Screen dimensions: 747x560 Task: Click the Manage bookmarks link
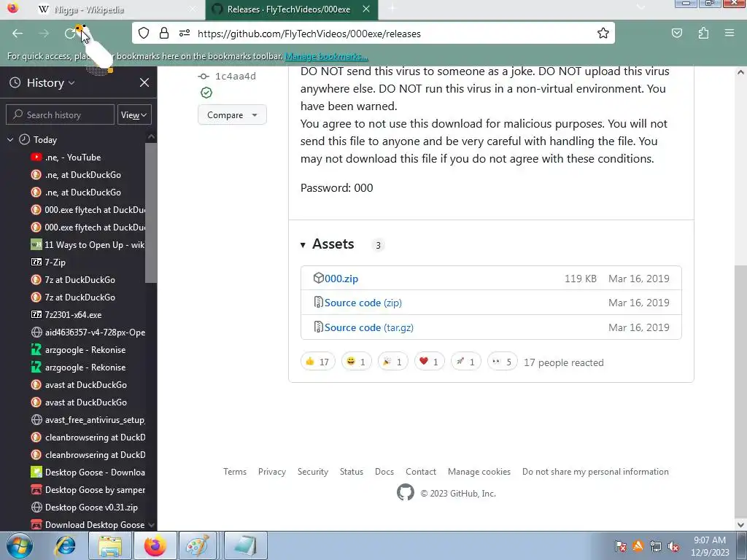(x=326, y=56)
